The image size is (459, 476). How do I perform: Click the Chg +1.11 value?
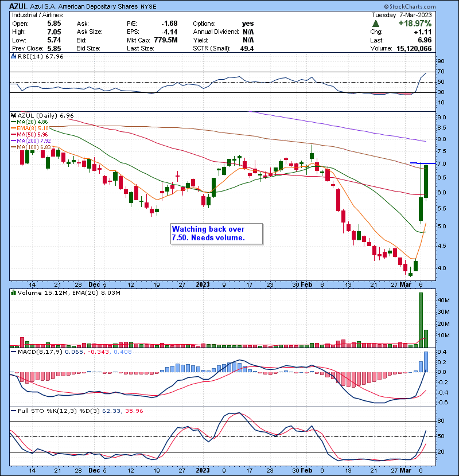[x=422, y=32]
